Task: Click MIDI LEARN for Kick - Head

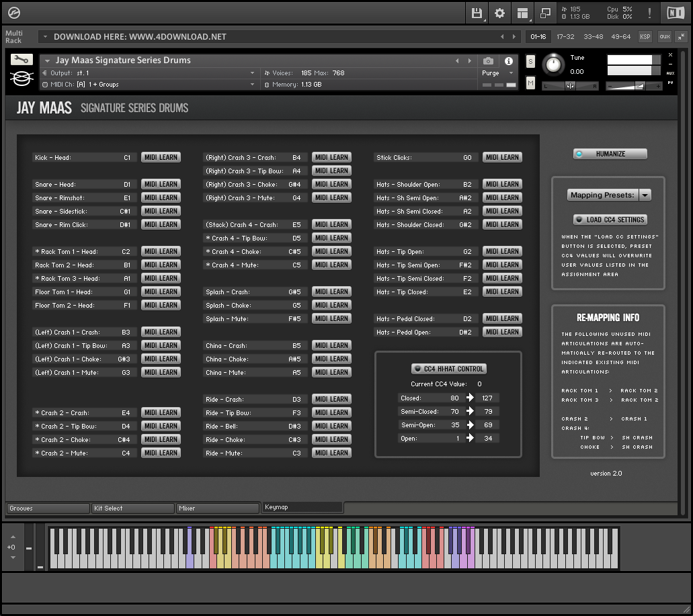Action: pos(161,157)
